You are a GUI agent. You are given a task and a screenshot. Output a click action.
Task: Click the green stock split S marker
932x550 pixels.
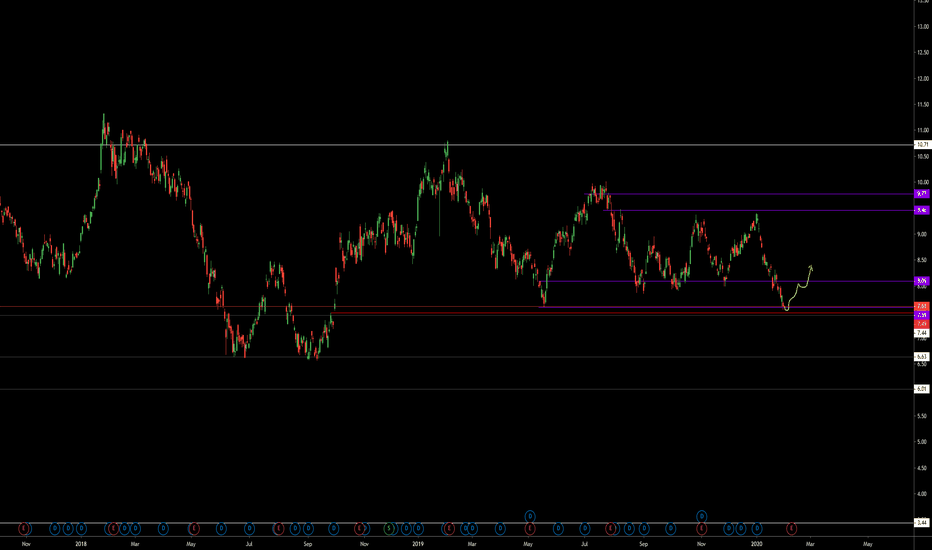point(389,528)
